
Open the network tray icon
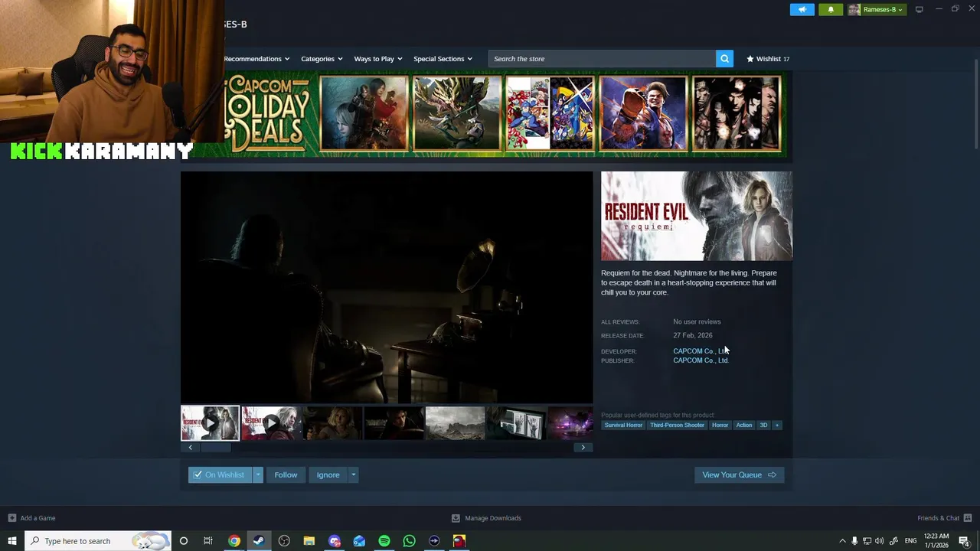tap(867, 541)
